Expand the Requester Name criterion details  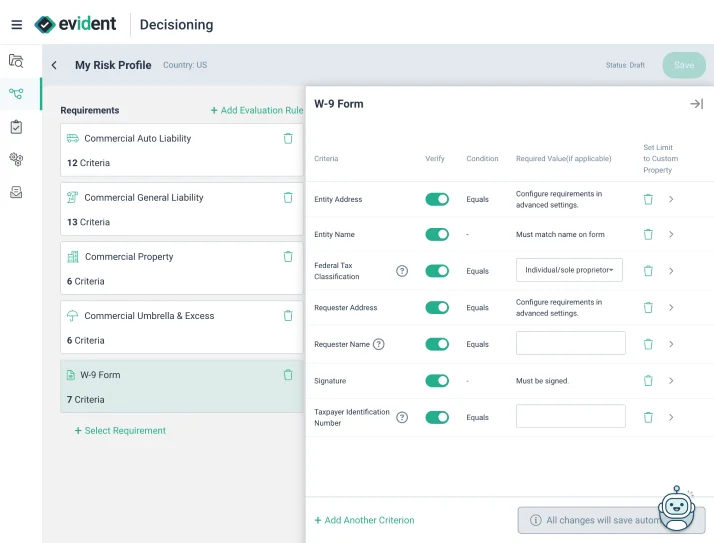671,344
